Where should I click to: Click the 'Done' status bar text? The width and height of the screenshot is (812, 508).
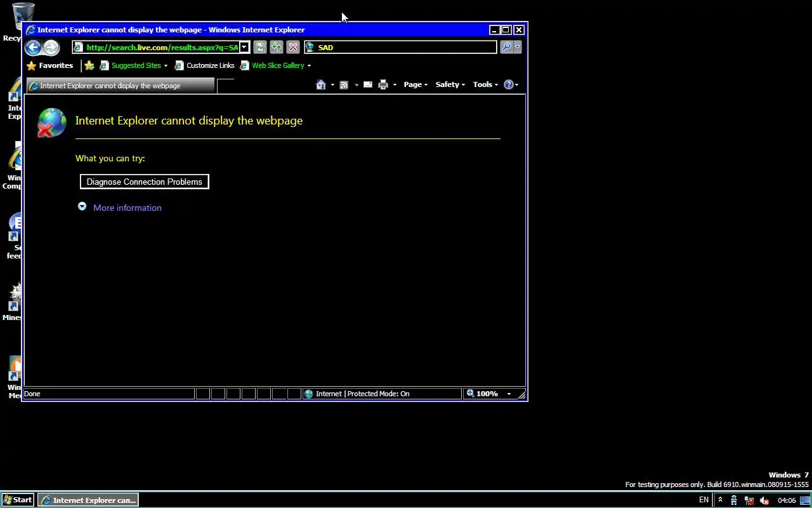tap(32, 394)
